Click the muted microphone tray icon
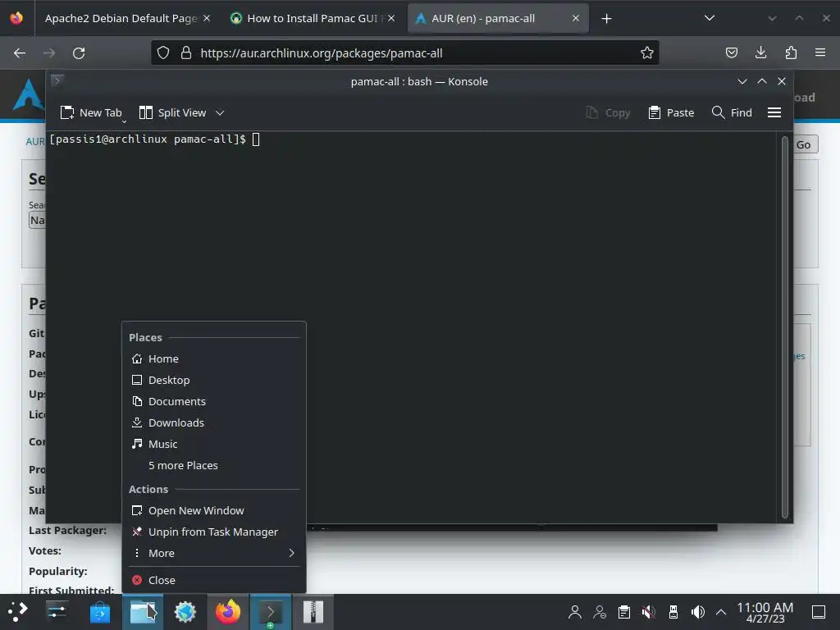This screenshot has width=840, height=630. (x=649, y=612)
